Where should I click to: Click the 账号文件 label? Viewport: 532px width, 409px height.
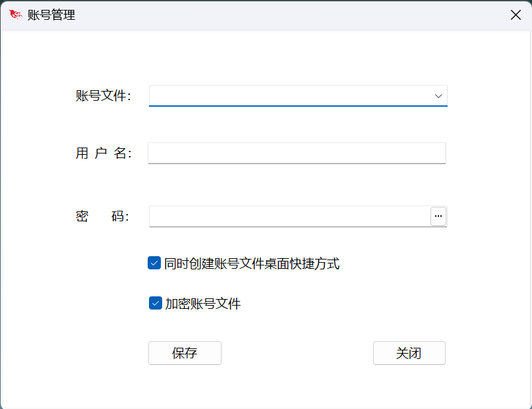[103, 96]
